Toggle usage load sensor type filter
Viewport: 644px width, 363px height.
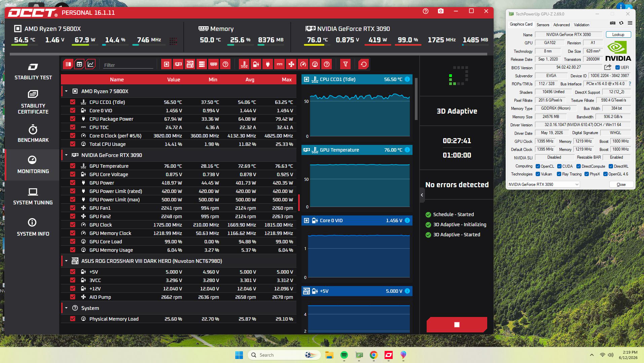click(x=315, y=64)
